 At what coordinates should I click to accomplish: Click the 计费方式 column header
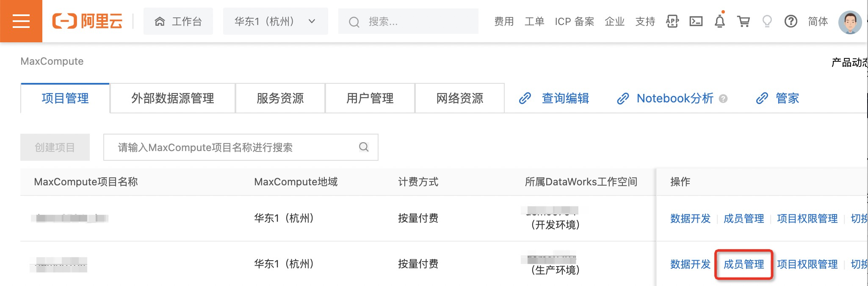coord(418,182)
